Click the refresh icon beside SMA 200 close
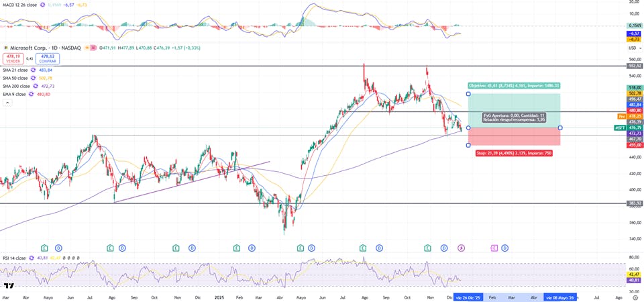The image size is (644, 302). pyautogui.click(x=35, y=87)
